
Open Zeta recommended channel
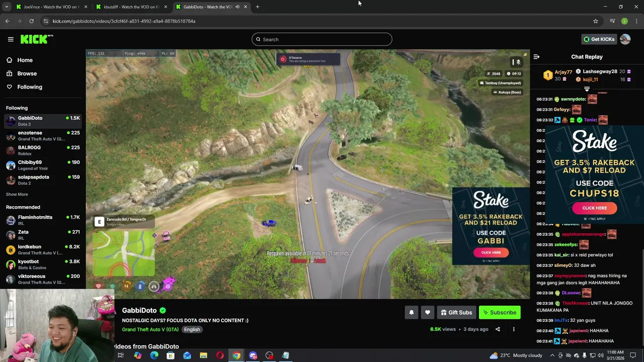(43, 235)
